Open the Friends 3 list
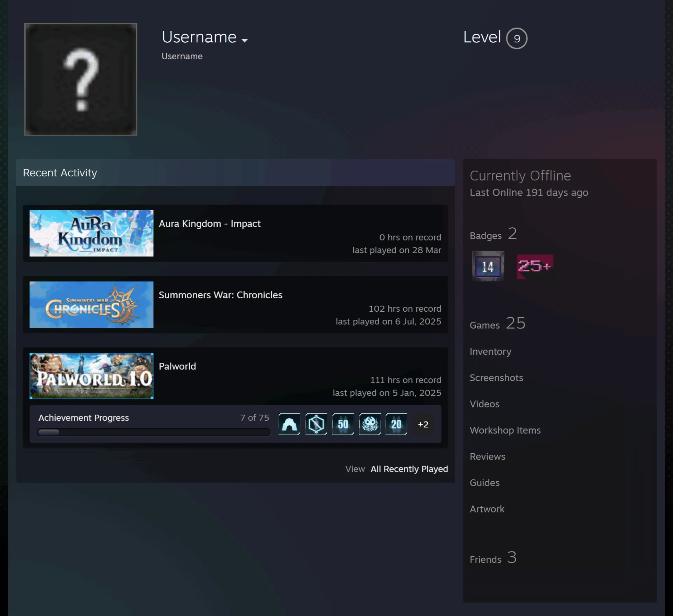Image resolution: width=673 pixels, height=616 pixels. point(493,558)
